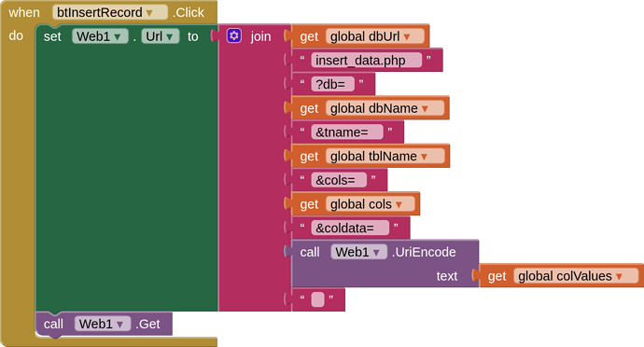Open the global cols variable dropdown

point(370,204)
